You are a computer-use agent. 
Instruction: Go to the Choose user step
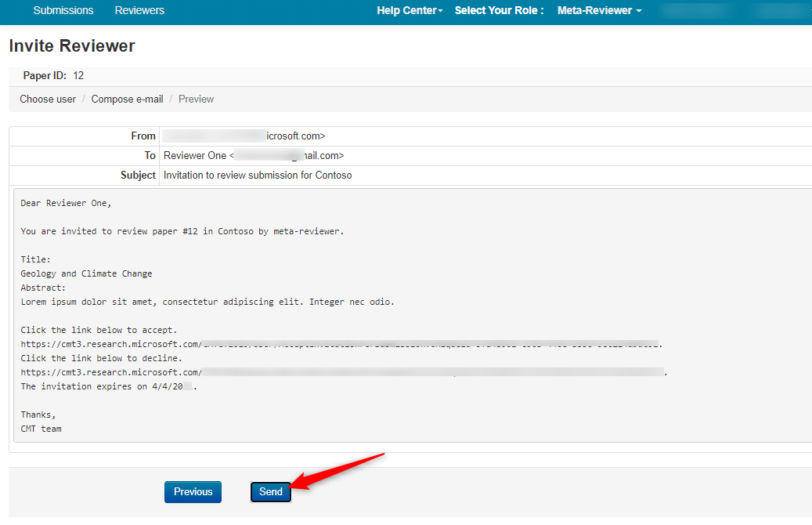point(48,99)
